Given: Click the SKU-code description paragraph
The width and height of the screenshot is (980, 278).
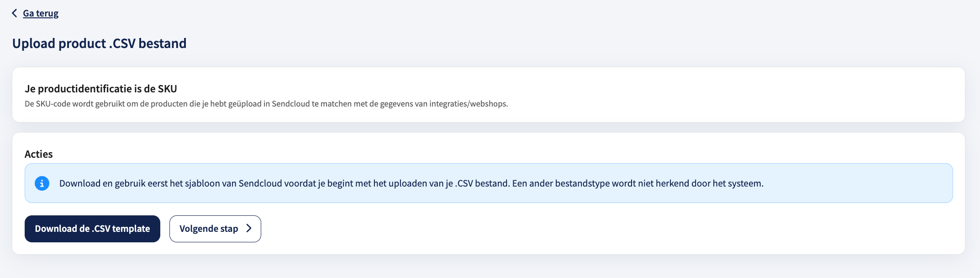Looking at the screenshot, I should [x=266, y=104].
